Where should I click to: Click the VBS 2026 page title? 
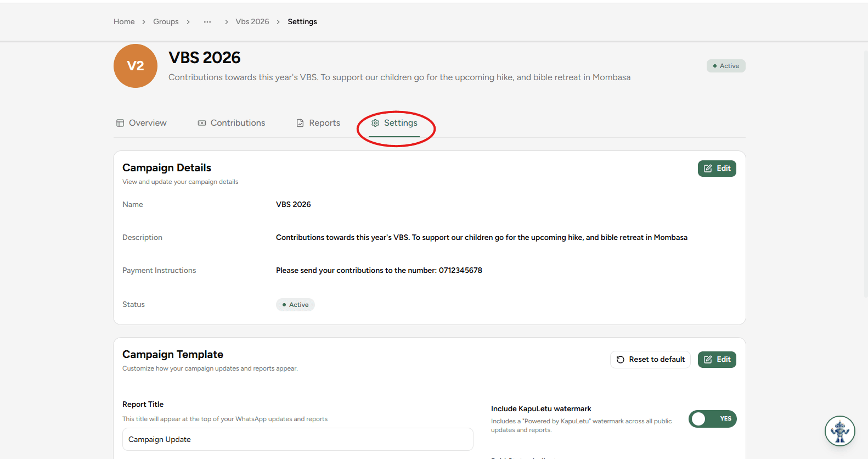[205, 58]
